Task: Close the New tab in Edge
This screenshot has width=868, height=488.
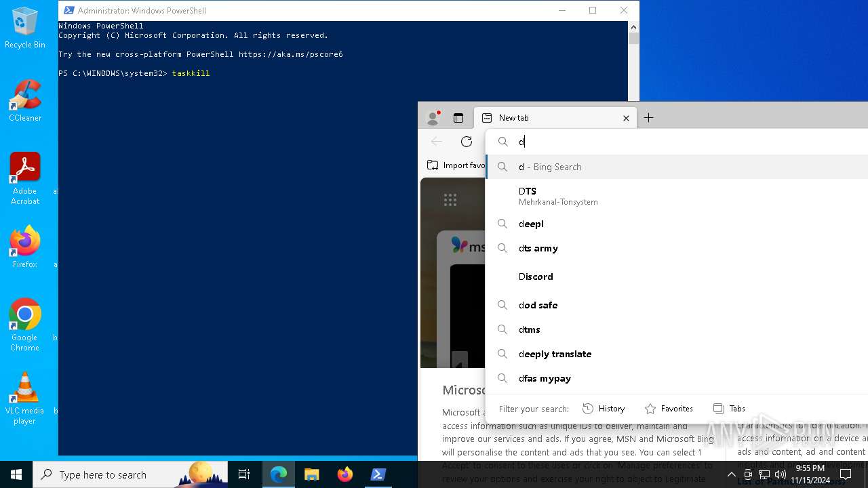Action: click(x=626, y=118)
